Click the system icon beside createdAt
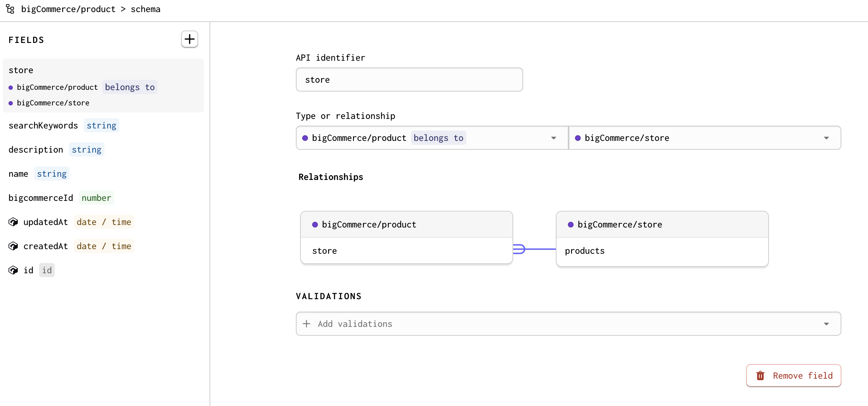The height and width of the screenshot is (406, 868). coord(13,246)
